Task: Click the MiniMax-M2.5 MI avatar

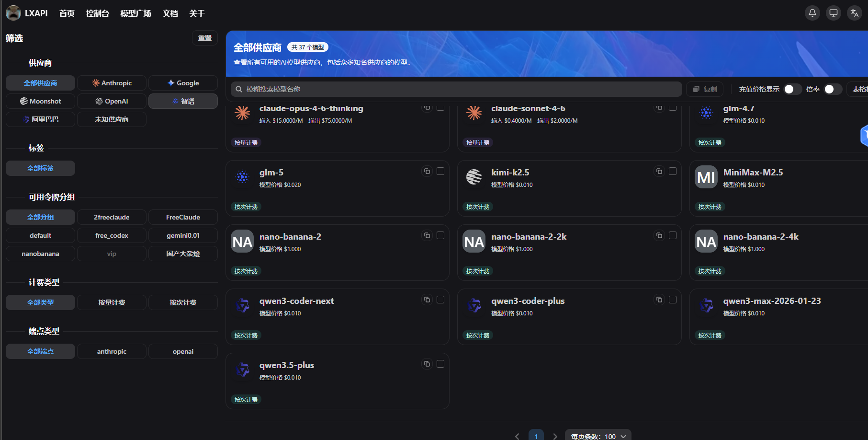Action: [x=706, y=177]
